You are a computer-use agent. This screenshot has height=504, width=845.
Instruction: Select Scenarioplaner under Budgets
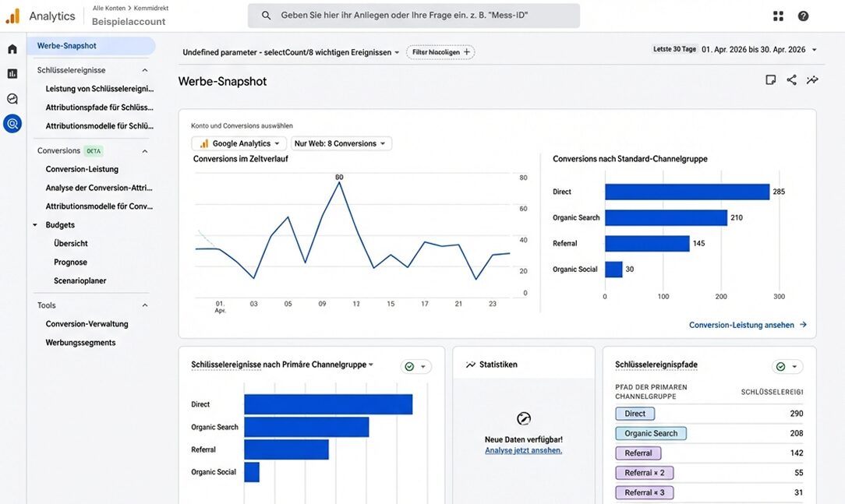[x=80, y=280]
